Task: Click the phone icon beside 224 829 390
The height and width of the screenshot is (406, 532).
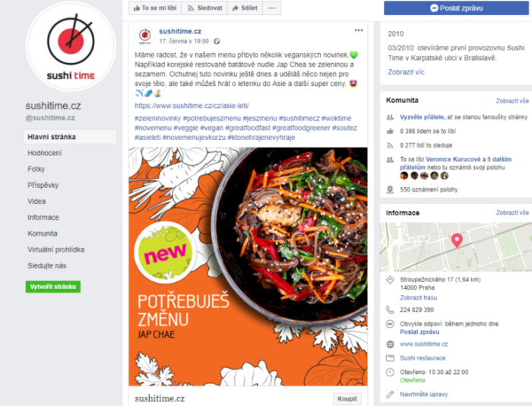Action: (x=390, y=309)
